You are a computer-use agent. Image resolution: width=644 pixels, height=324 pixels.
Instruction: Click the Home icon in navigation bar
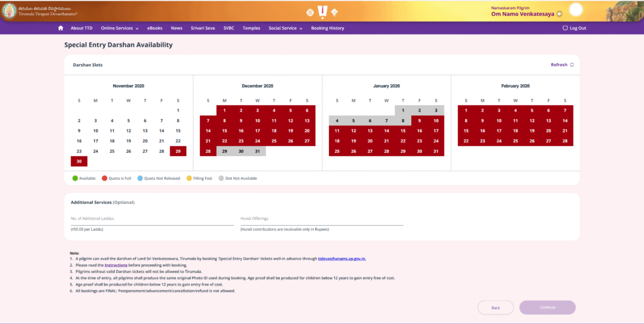[x=61, y=28]
